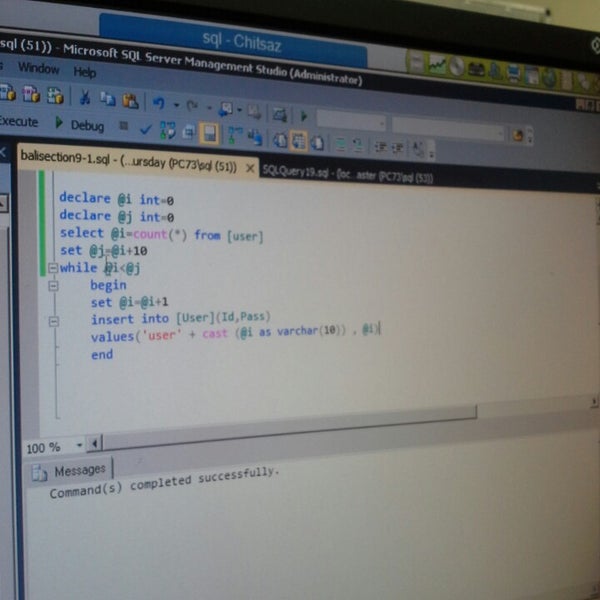Click the green chart icon at top right
The width and height of the screenshot is (600, 600).
437,65
